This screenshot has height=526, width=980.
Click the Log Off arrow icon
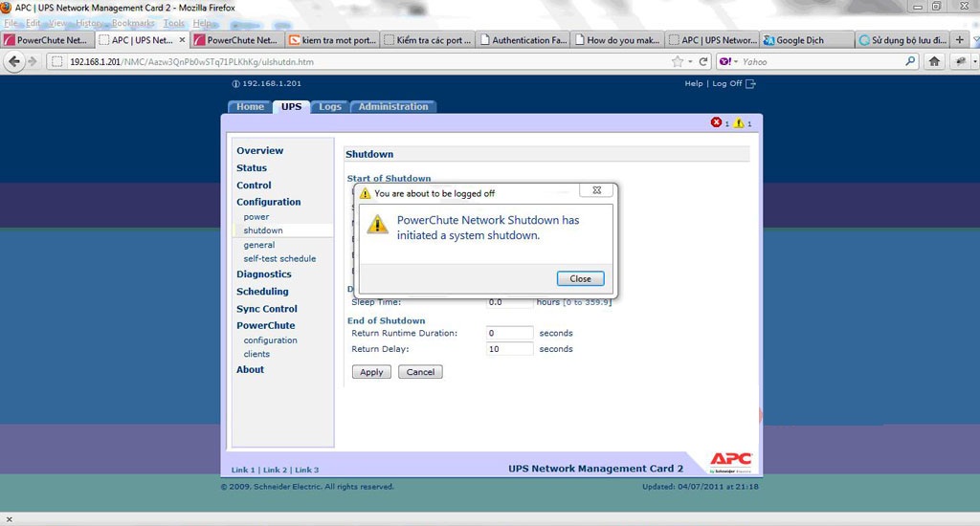pos(750,84)
